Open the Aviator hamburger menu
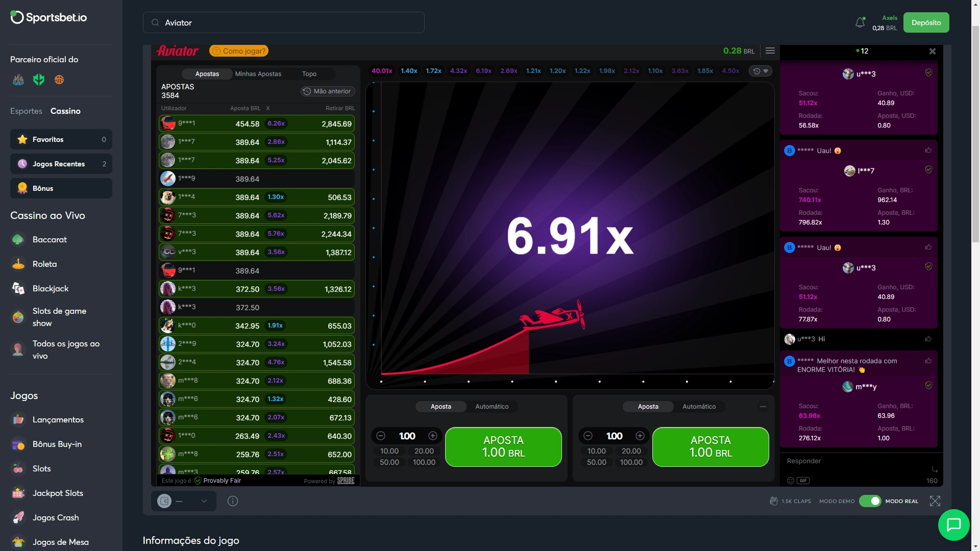 (770, 51)
